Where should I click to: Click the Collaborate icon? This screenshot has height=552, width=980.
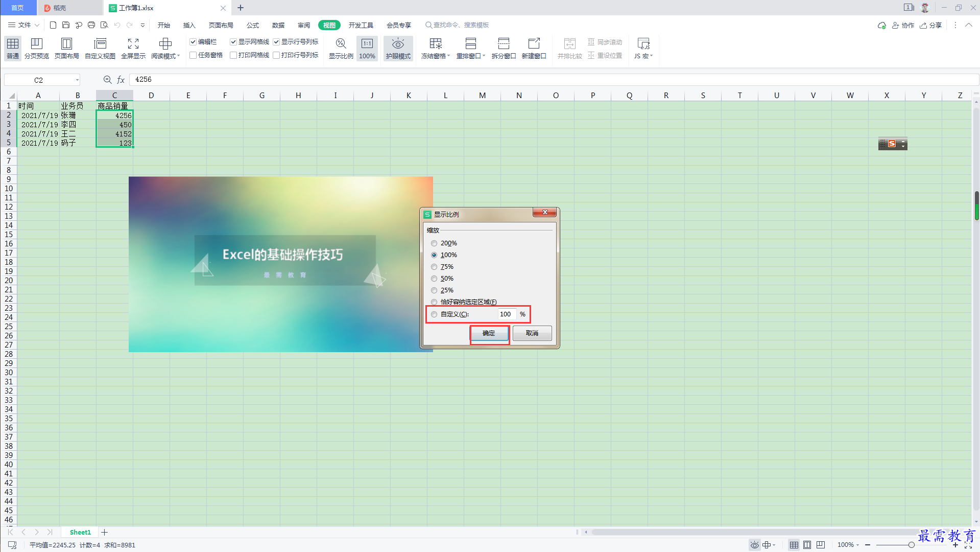[903, 25]
